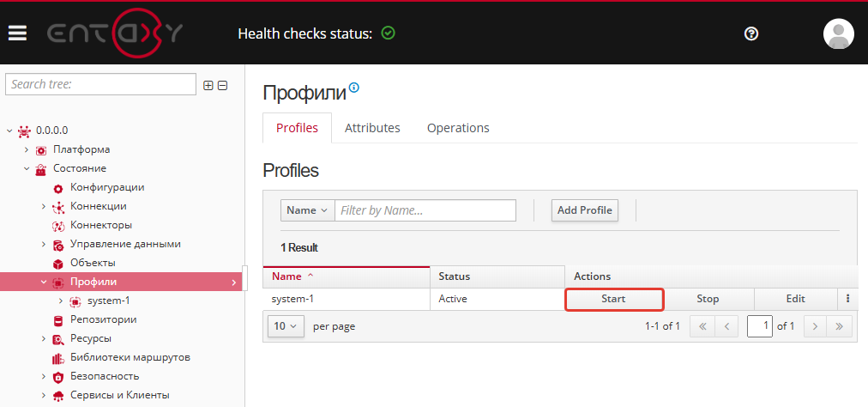This screenshot has height=407, width=868.
Task: Switch to the Operations tab
Action: pyautogui.click(x=458, y=128)
